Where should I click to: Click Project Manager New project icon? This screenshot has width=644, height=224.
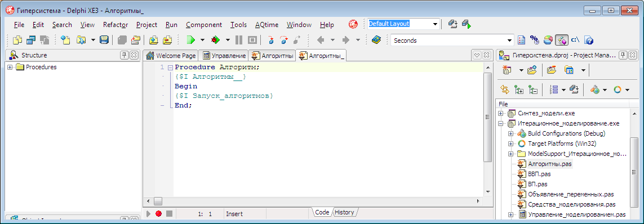tap(507, 70)
